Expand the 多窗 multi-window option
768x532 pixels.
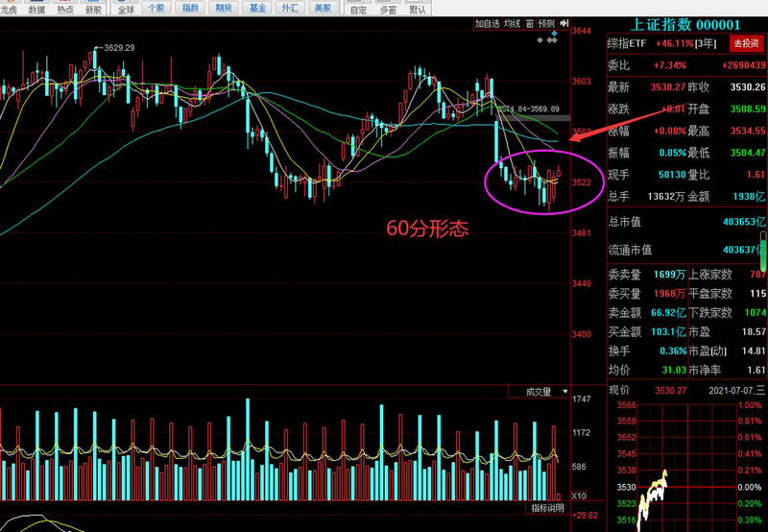(388, 9)
